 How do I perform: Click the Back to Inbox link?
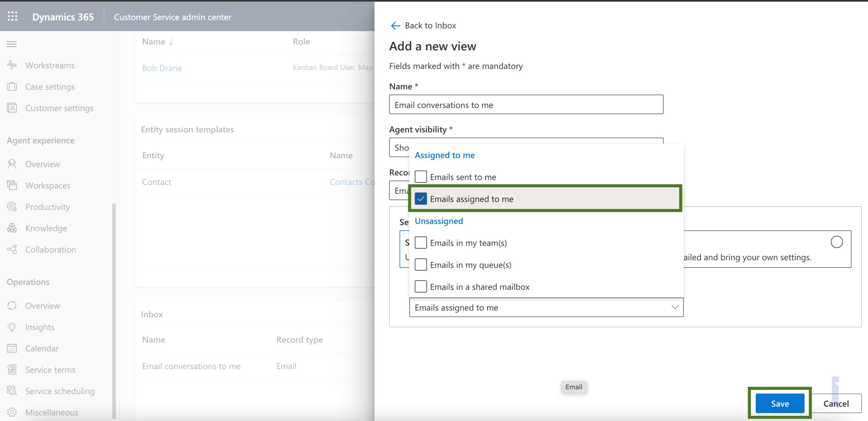pos(430,25)
